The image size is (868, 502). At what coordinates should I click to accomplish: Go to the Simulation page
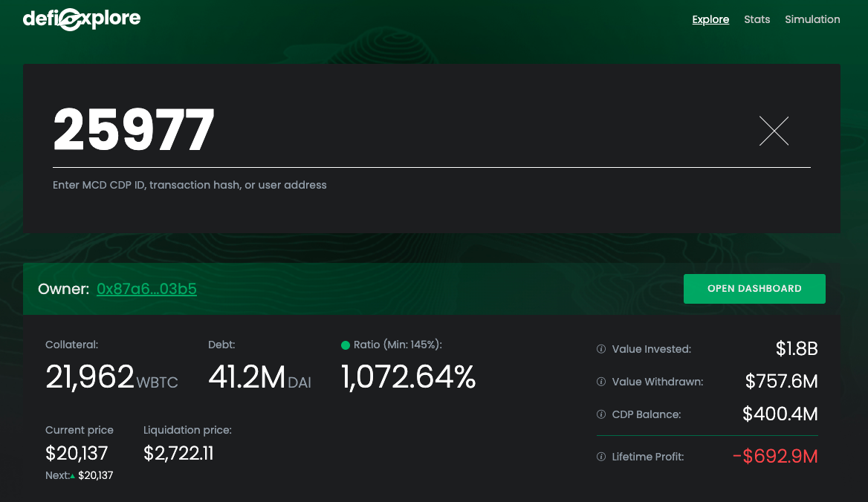812,19
